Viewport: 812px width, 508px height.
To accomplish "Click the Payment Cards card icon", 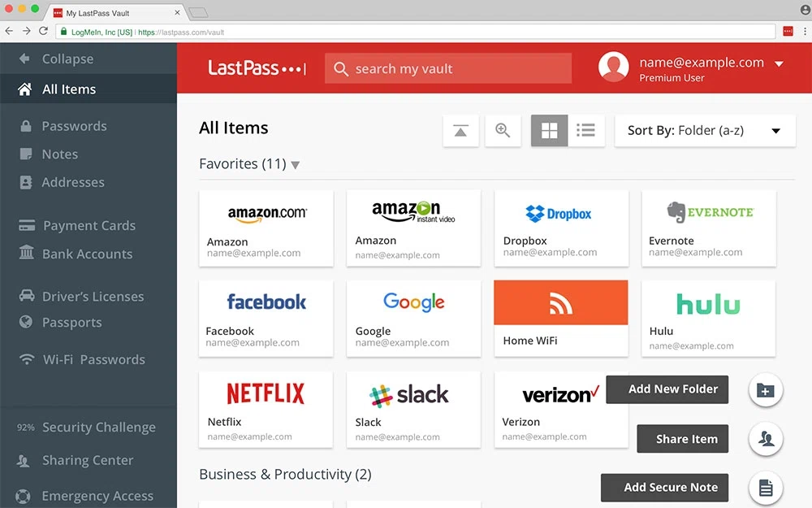I will click(27, 225).
